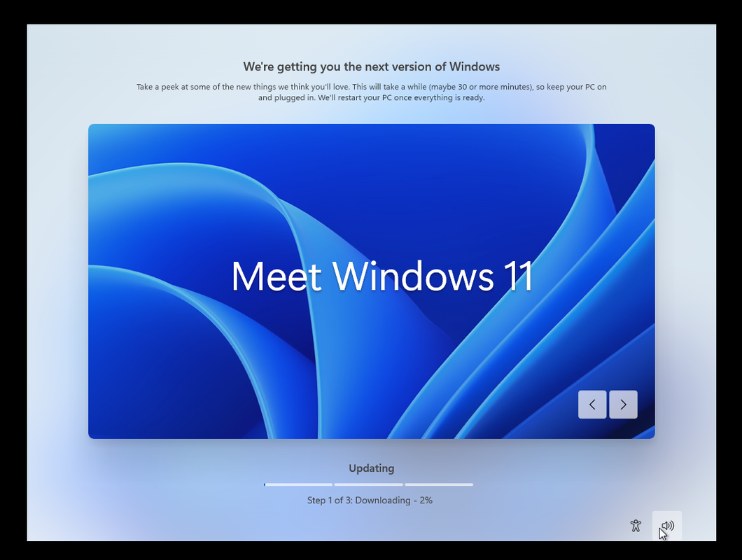Image resolution: width=742 pixels, height=560 pixels.
Task: Click the Meet Windows 11 slide image
Action: pyautogui.click(x=372, y=281)
